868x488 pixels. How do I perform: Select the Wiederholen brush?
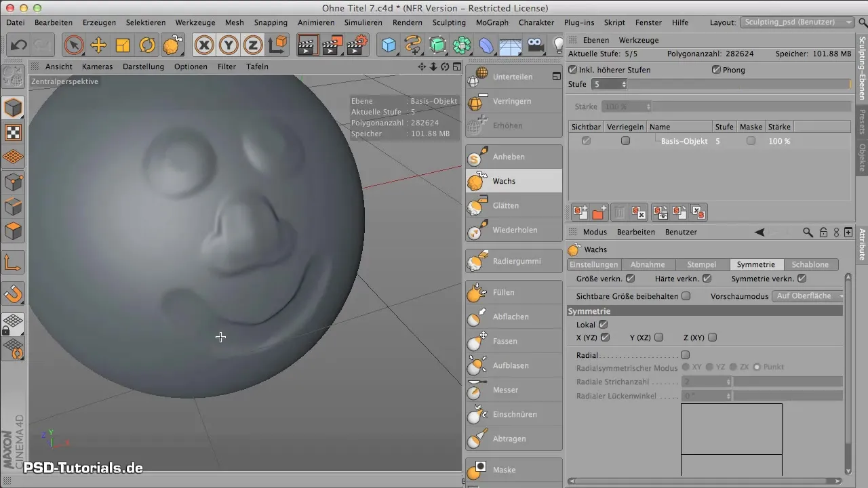coord(513,230)
